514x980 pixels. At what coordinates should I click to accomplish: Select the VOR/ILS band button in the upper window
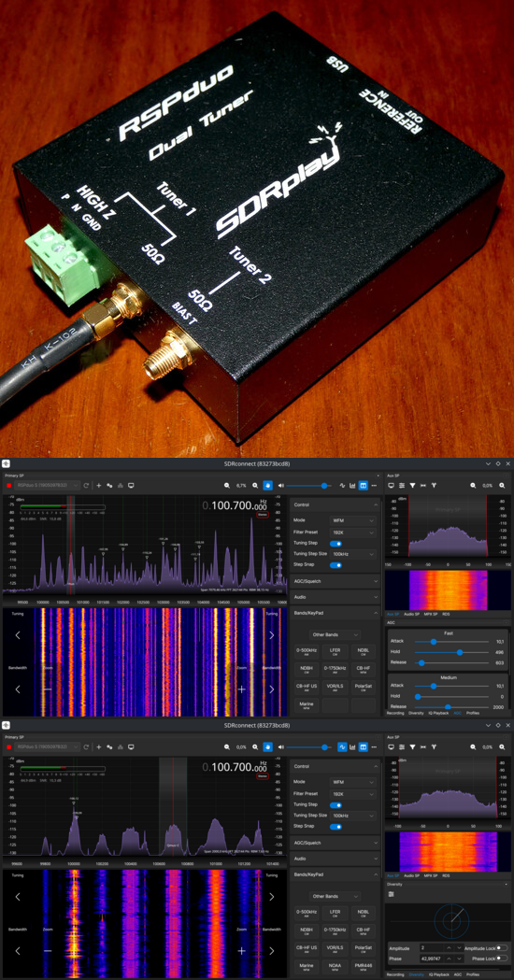[x=336, y=688]
